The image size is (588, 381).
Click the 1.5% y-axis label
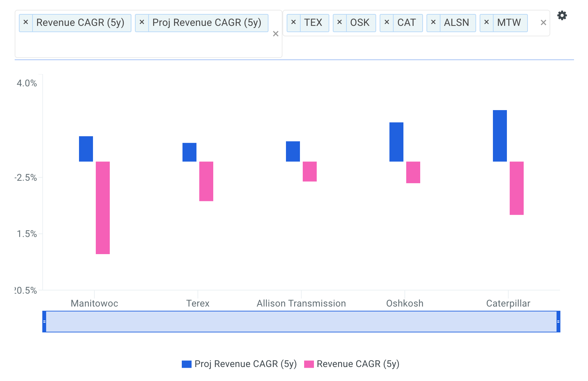27,234
